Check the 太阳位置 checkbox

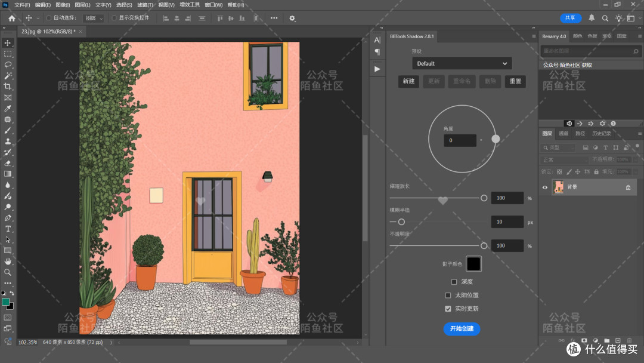point(448,295)
